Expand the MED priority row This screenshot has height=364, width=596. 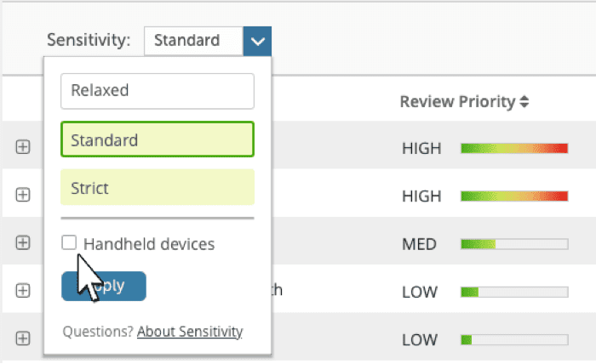click(23, 243)
